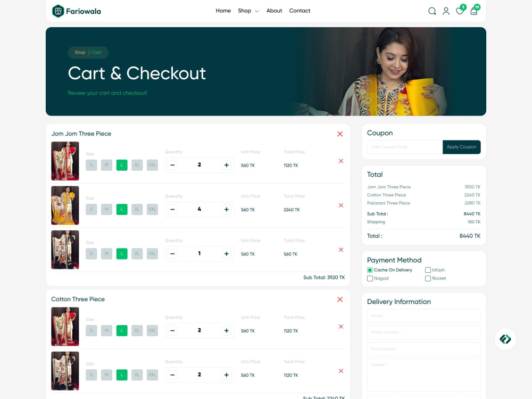Increase quantity of the 1-quantity item
Screen dimensions: 532x399
226,254
